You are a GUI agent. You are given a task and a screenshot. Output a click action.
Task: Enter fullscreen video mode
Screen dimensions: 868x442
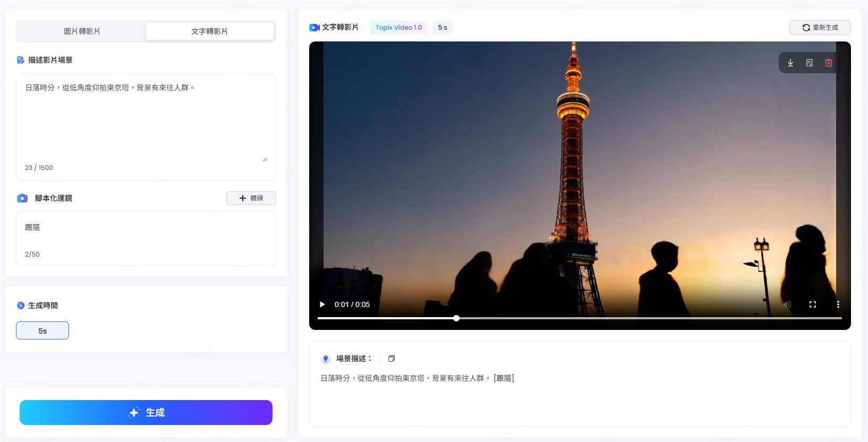pyautogui.click(x=813, y=304)
